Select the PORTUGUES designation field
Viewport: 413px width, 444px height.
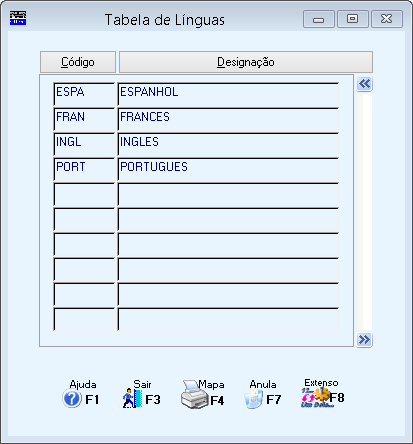point(228,169)
